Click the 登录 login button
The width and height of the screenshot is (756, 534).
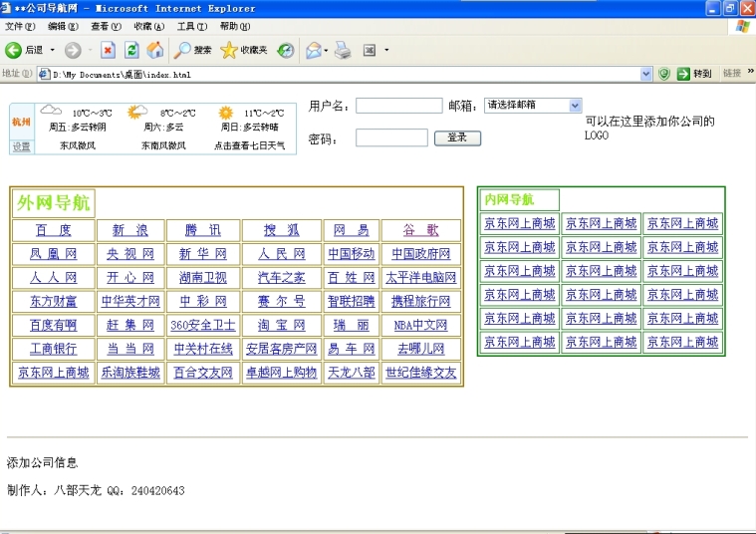click(x=457, y=137)
